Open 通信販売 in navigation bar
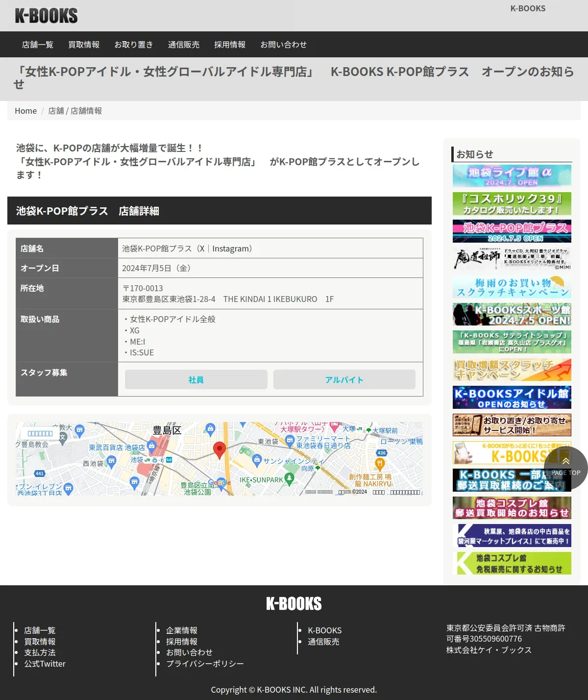The width and height of the screenshot is (588, 700). pyautogui.click(x=184, y=45)
